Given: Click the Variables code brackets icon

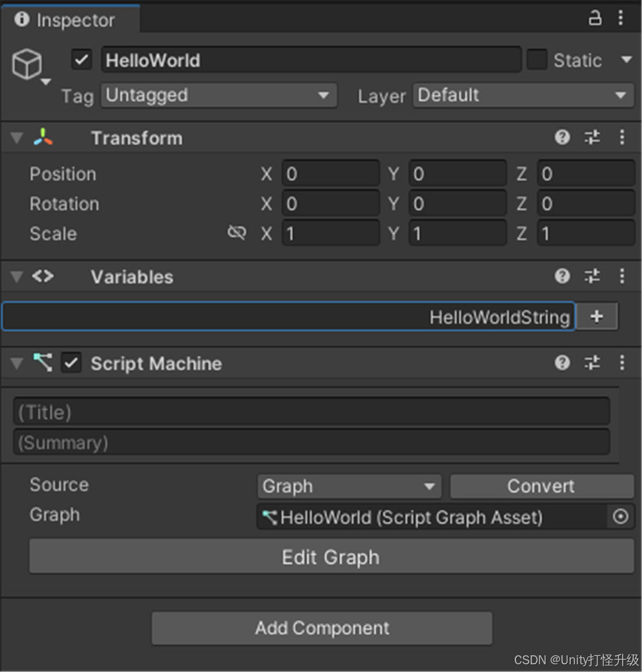Looking at the screenshot, I should (43, 276).
